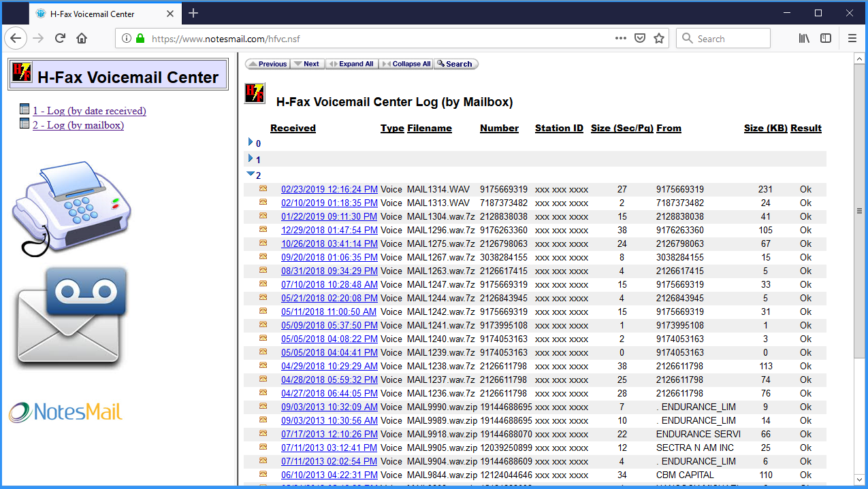The image size is (868, 489).
Task: Collapse mailbox 2 category
Action: coord(251,175)
